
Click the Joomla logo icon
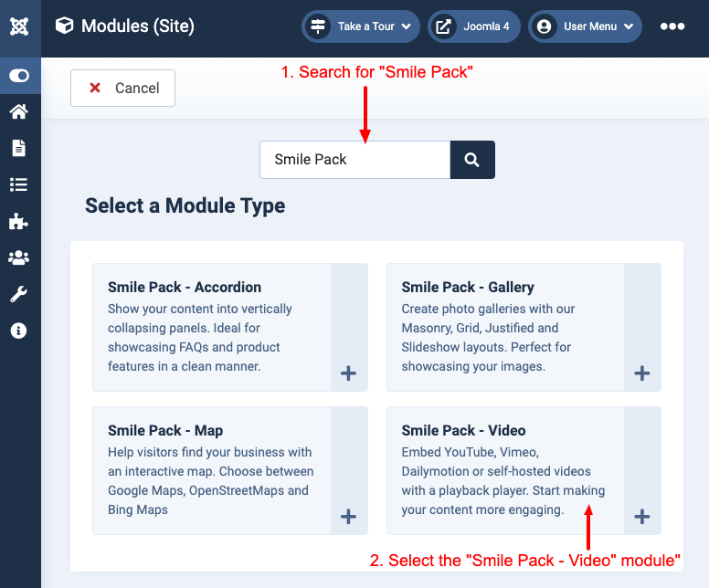[x=19, y=26]
